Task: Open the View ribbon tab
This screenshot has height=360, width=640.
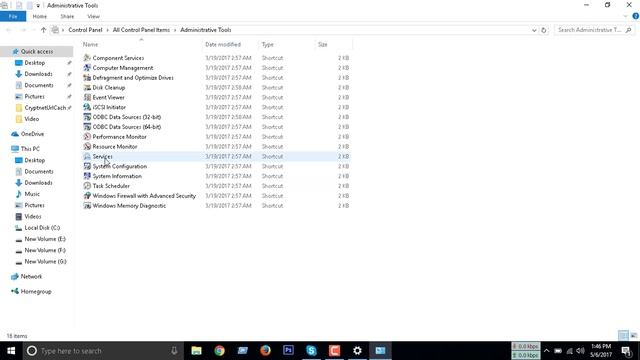Action: 93,16
